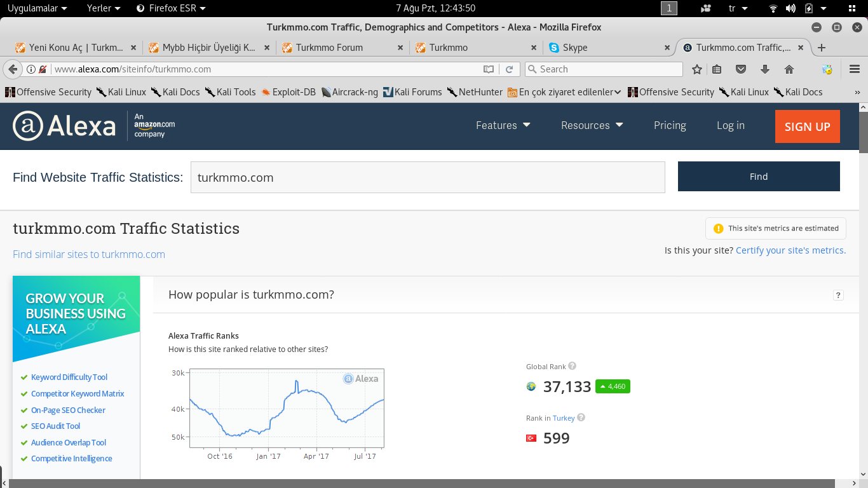The height and width of the screenshot is (488, 868).
Task: Switch to the Mybb Hiçbir Üyeliği tab
Action: (208, 48)
